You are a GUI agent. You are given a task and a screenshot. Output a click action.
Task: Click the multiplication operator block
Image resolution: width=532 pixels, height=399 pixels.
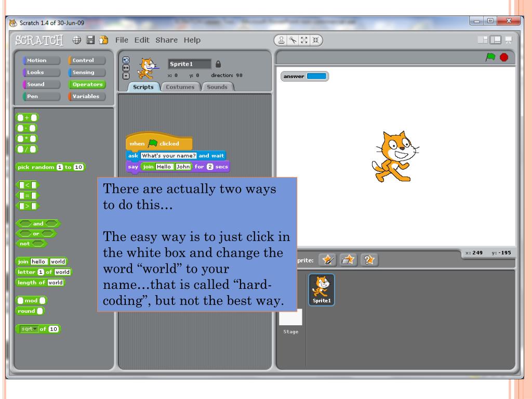tap(26, 138)
